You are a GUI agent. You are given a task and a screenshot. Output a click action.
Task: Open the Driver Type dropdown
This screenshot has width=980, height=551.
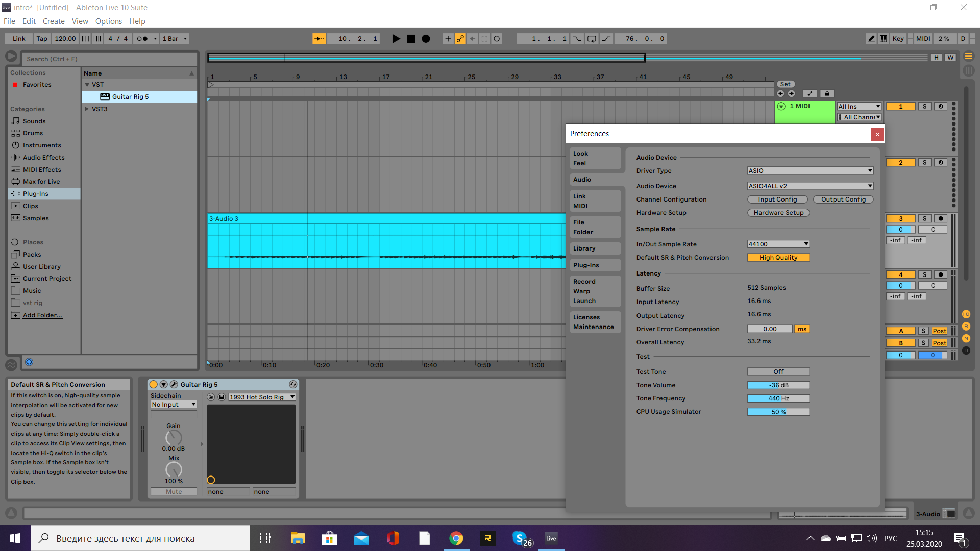click(810, 171)
